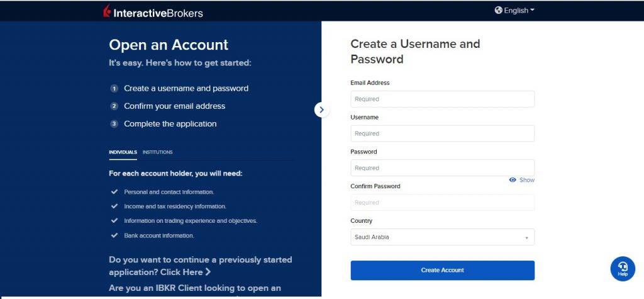Click the Email Address input field
644x299 pixels.
442,99
